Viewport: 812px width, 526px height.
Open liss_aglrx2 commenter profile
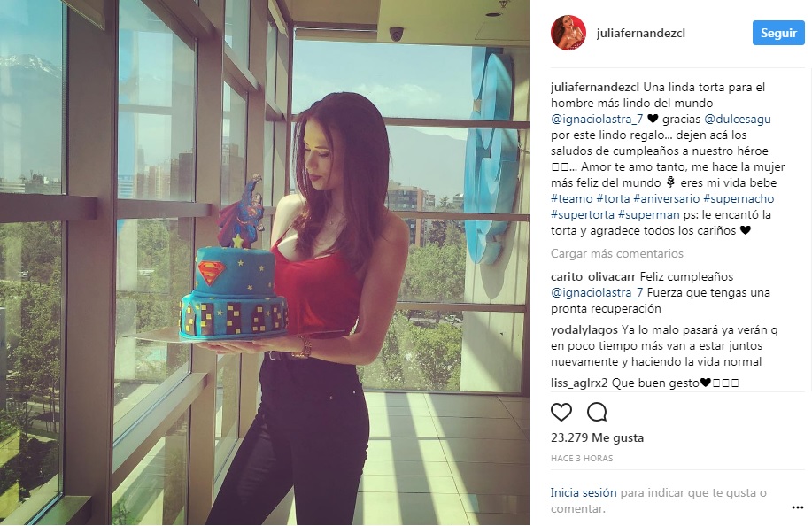click(579, 383)
